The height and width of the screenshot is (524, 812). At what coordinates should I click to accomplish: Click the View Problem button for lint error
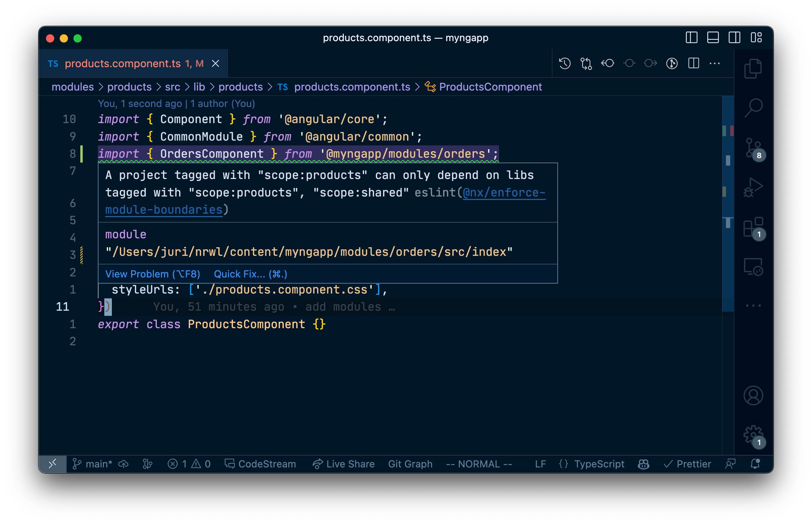[153, 274]
